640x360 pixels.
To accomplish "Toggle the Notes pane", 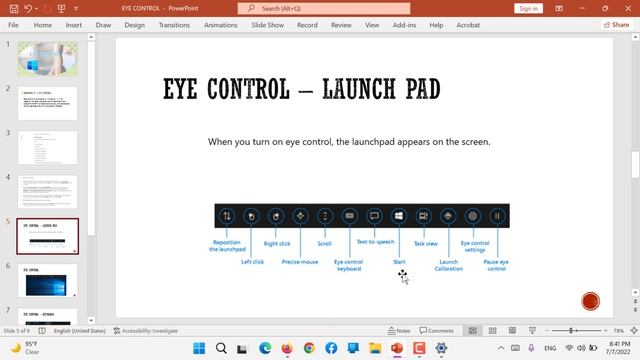I will pos(399,331).
